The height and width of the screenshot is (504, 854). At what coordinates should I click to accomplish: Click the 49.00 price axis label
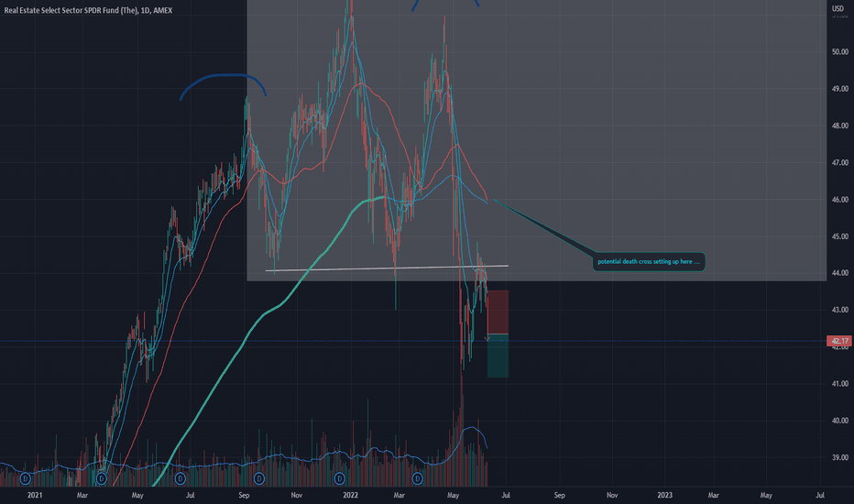click(x=840, y=89)
